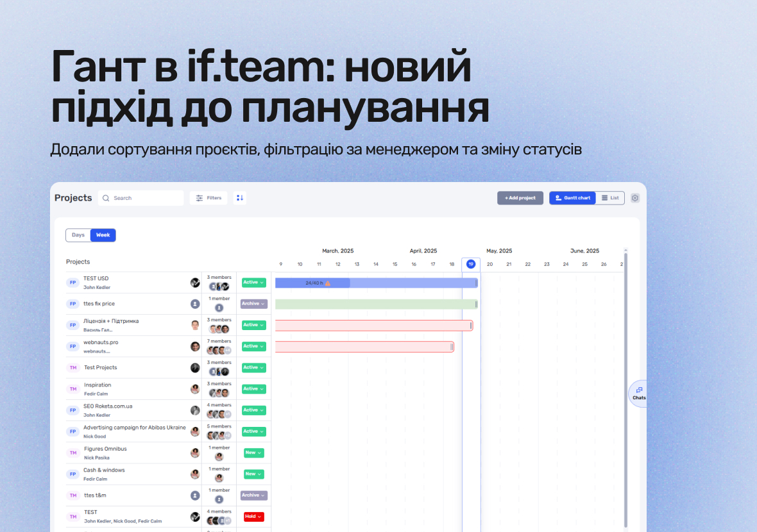Click the FP badge of ttes fix price
Viewport: 757px width, 532px height.
pos(73,304)
